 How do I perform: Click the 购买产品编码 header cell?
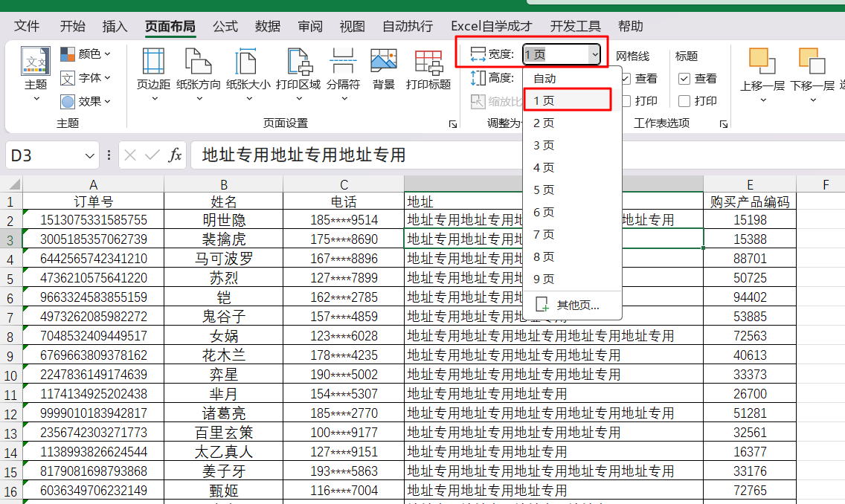click(x=750, y=201)
